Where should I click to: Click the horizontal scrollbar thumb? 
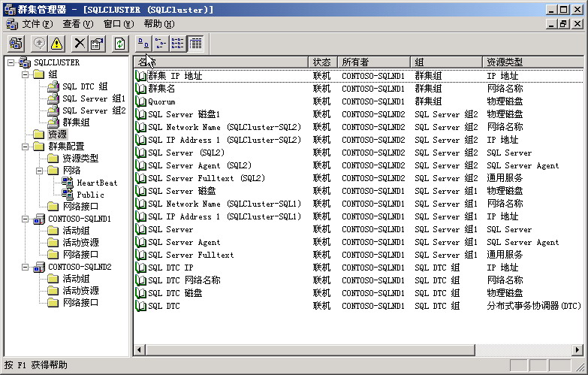pos(310,350)
